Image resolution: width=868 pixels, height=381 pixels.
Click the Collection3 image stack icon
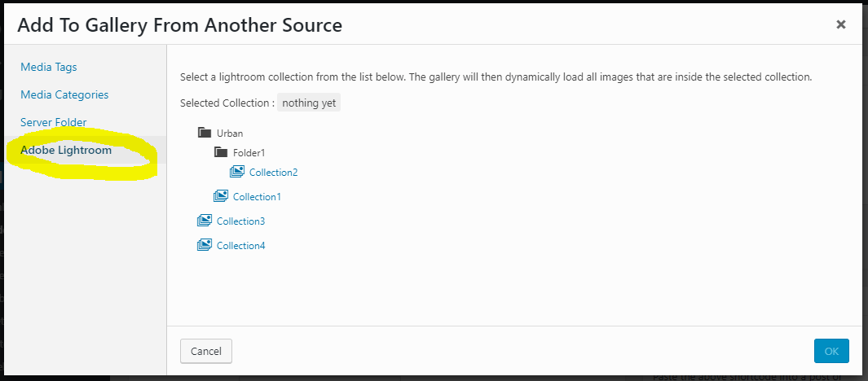(205, 221)
